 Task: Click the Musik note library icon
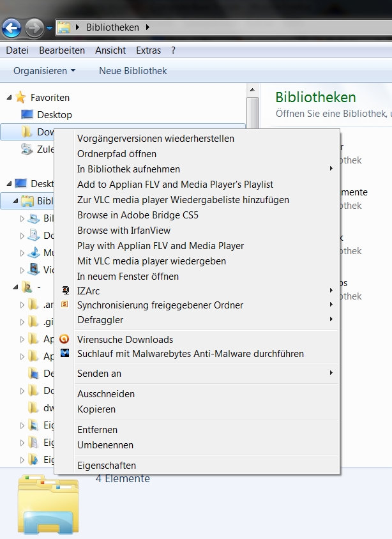click(34, 252)
